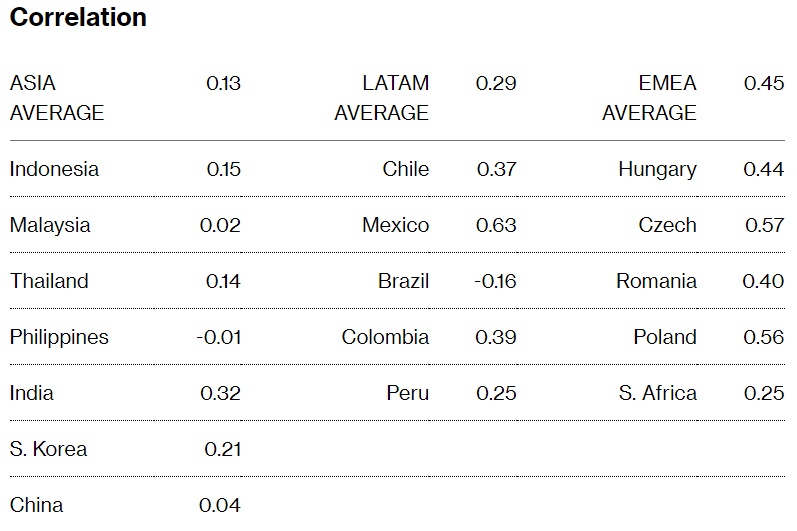The width and height of the screenshot is (797, 531).
Task: Click the Malaysia country name
Action: click(50, 225)
